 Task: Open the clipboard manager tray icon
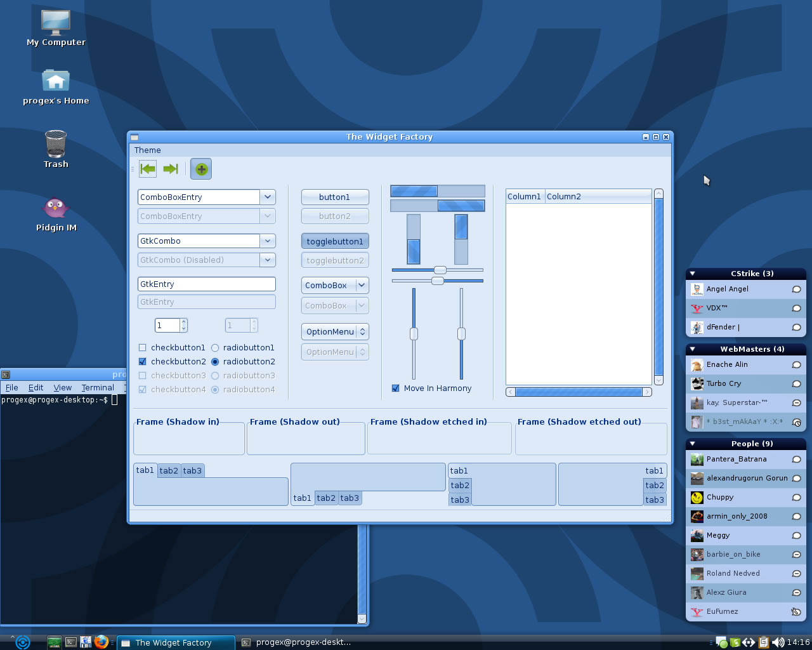click(x=764, y=642)
